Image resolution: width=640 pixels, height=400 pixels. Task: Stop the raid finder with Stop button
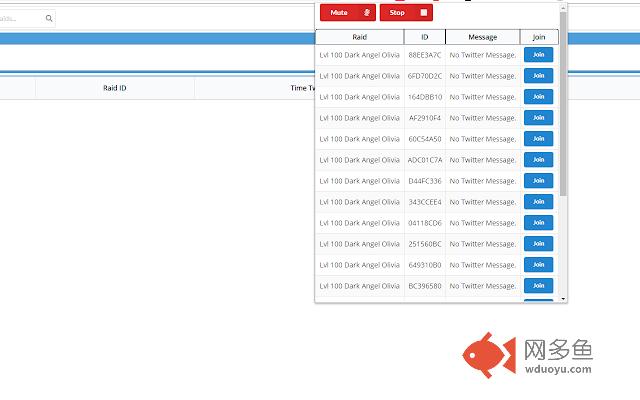point(406,13)
